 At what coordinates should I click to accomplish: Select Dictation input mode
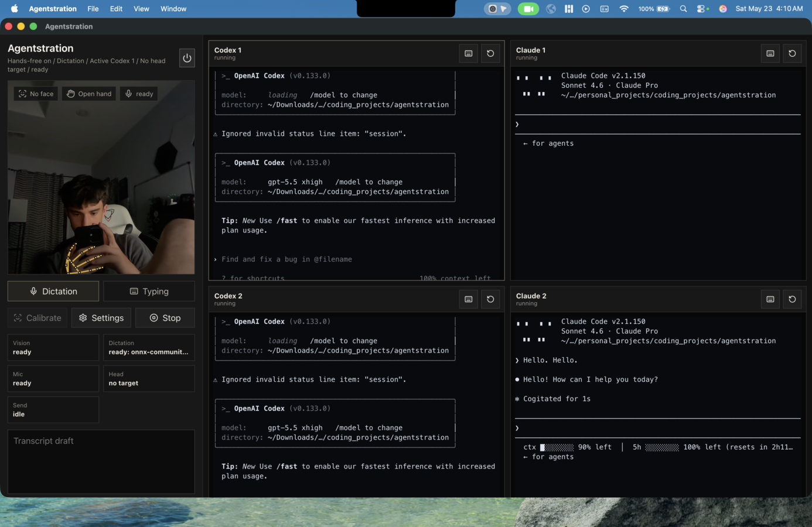click(53, 291)
